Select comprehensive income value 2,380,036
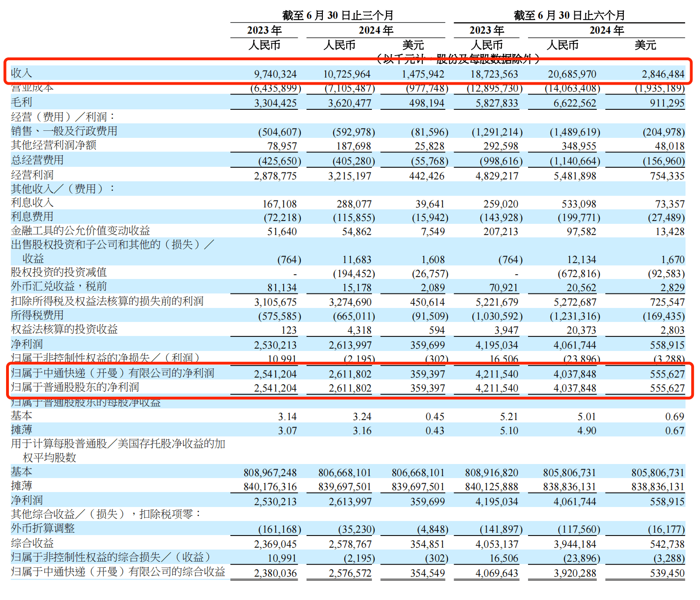 (x=276, y=573)
